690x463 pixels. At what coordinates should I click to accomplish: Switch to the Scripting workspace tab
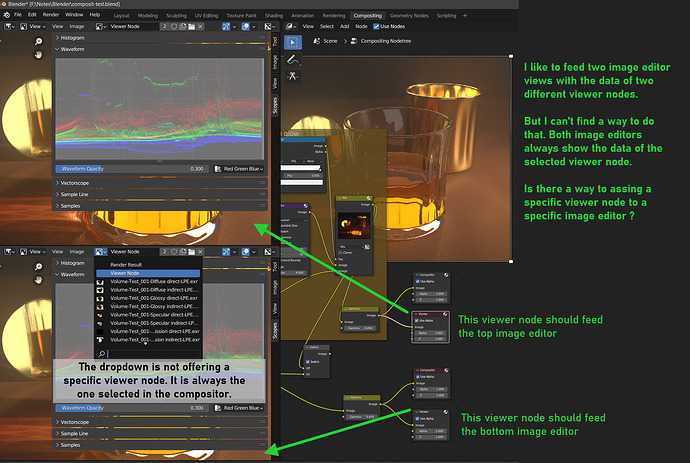[446, 15]
